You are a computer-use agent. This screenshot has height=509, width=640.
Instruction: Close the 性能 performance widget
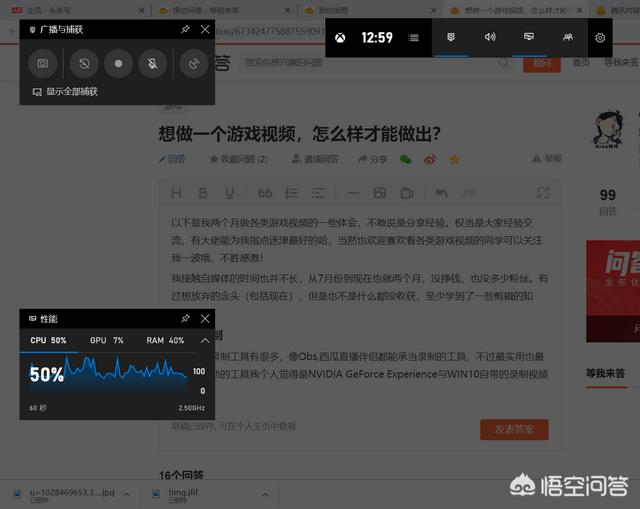(x=205, y=318)
